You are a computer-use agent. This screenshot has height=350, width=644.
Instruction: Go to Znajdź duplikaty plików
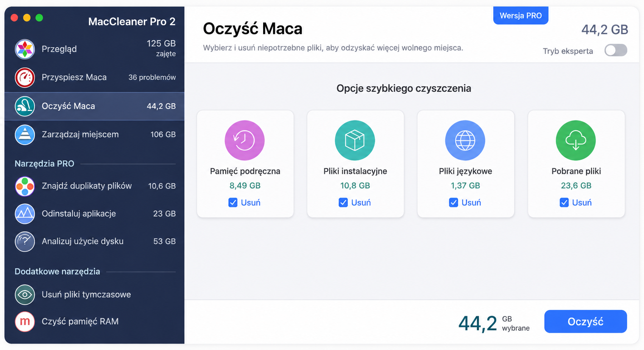94,186
